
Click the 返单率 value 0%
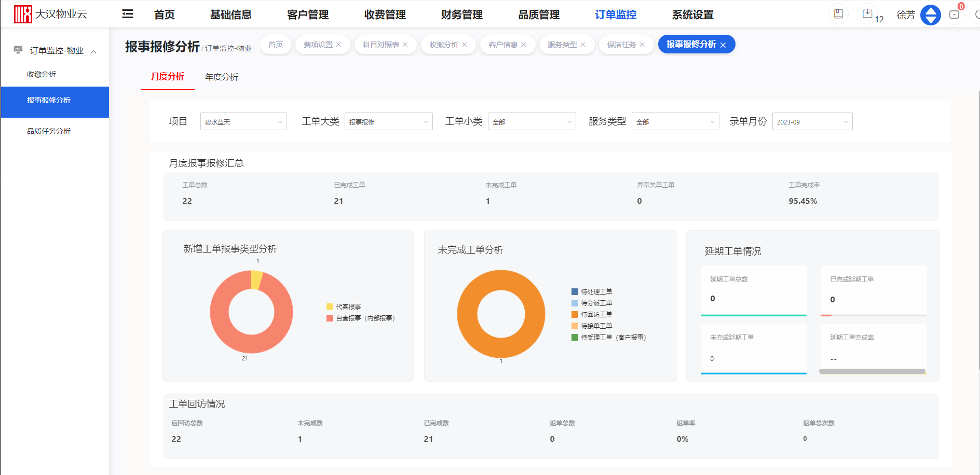click(x=682, y=439)
